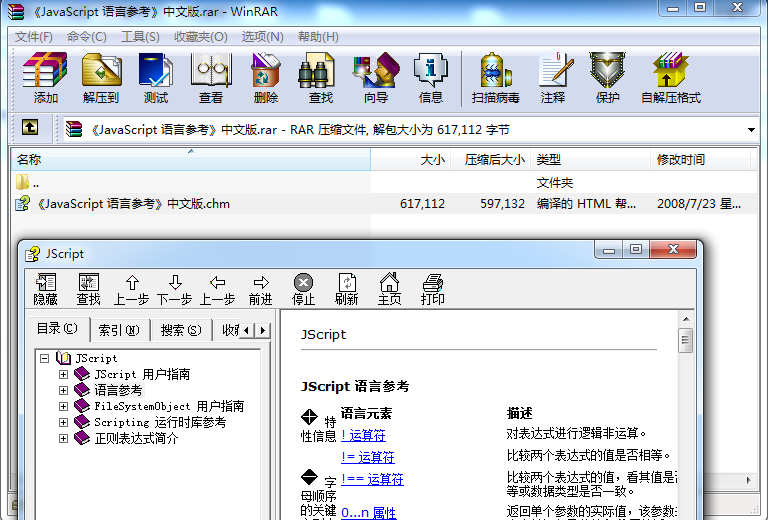Open the 收藏夹(O) menu
This screenshot has height=520, width=768.
point(201,37)
